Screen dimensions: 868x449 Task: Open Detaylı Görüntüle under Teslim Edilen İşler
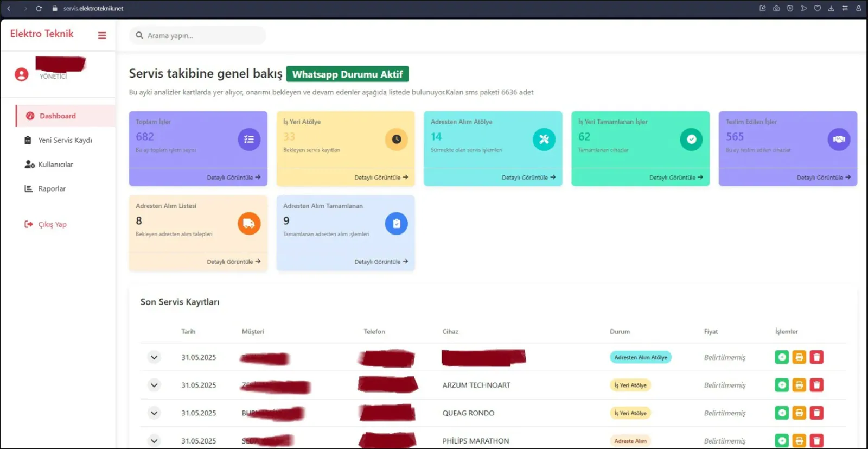pyautogui.click(x=824, y=178)
